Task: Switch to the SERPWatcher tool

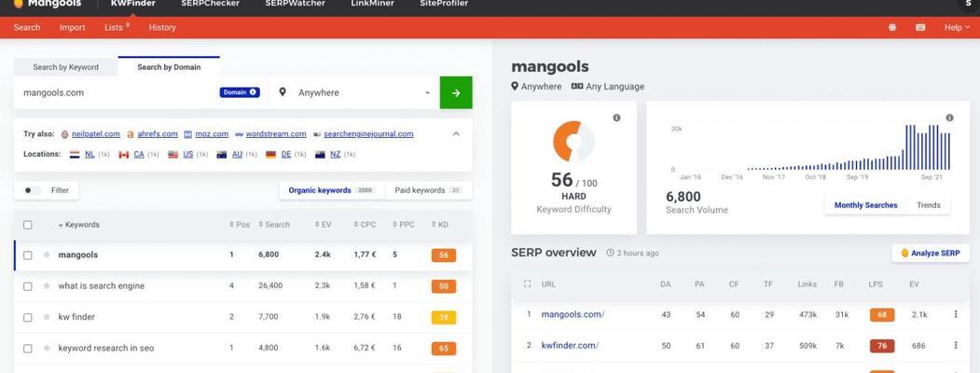Action: [295, 4]
